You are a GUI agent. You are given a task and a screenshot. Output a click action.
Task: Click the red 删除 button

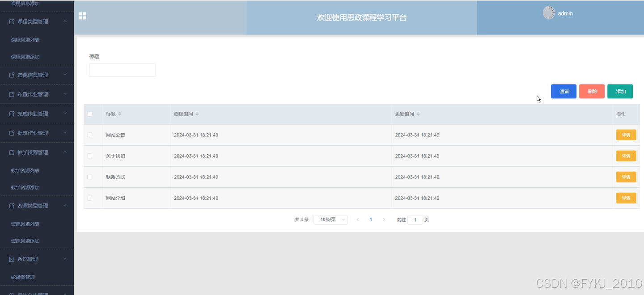[592, 91]
